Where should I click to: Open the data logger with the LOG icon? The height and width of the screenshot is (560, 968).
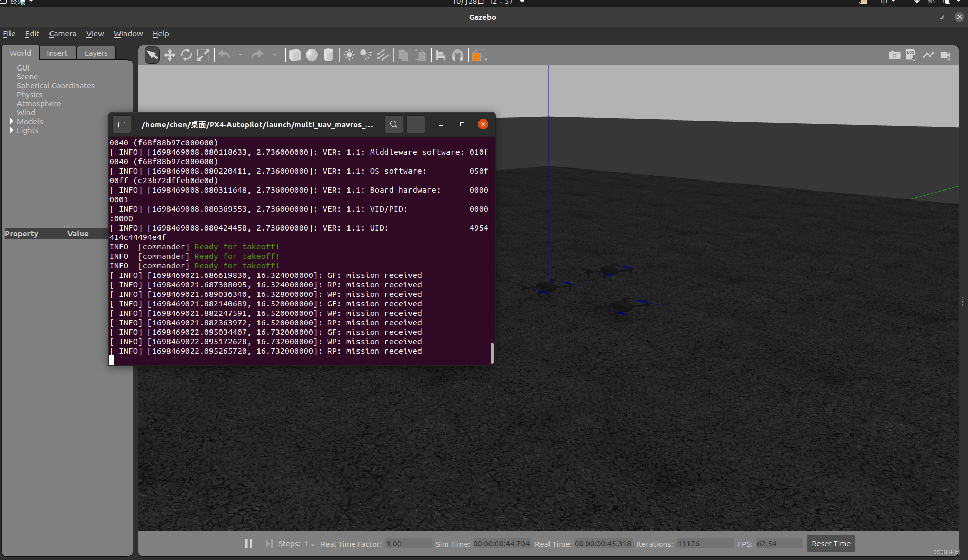[x=911, y=55]
